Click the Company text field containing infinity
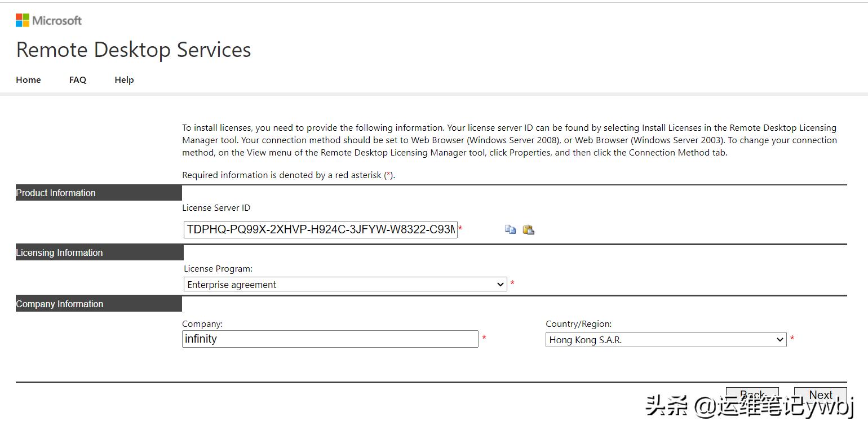868x430 pixels. [x=330, y=339]
